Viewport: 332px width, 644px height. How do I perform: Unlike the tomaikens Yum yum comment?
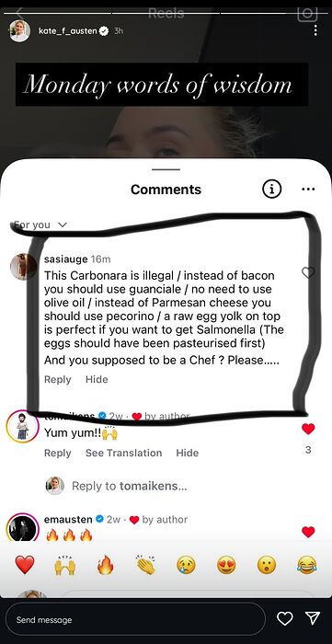tap(308, 429)
